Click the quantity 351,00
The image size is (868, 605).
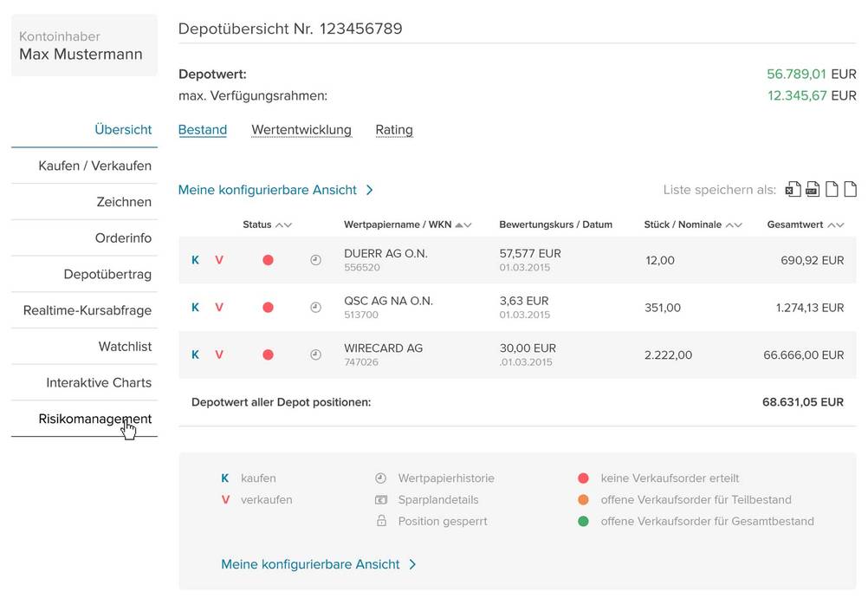coord(662,308)
